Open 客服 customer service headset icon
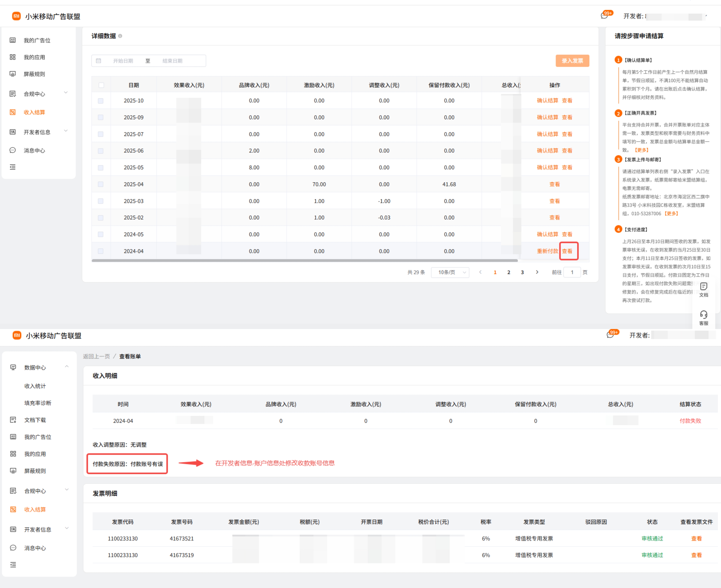This screenshot has width=721, height=588. click(x=703, y=315)
